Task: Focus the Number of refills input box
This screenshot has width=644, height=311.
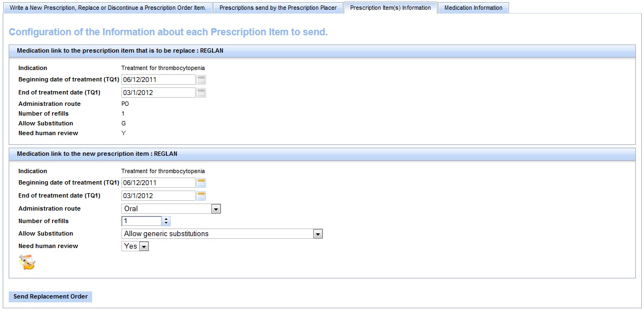Action: pos(141,221)
